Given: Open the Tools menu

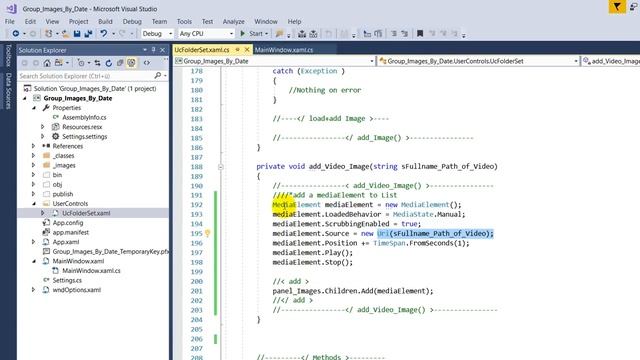Looking at the screenshot, I should (x=184, y=21).
